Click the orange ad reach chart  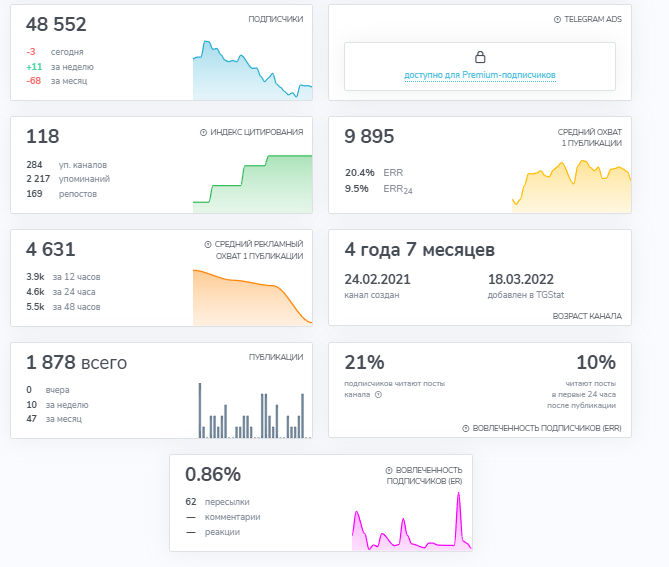pyautogui.click(x=253, y=297)
